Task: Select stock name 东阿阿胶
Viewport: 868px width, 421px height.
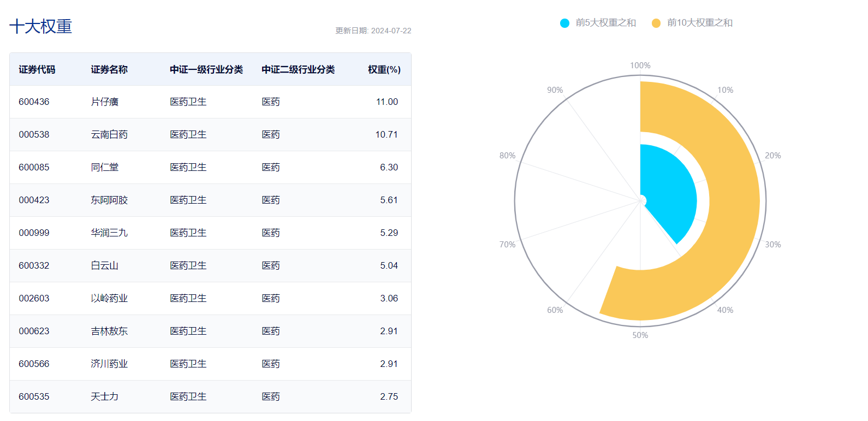Action: click(109, 200)
